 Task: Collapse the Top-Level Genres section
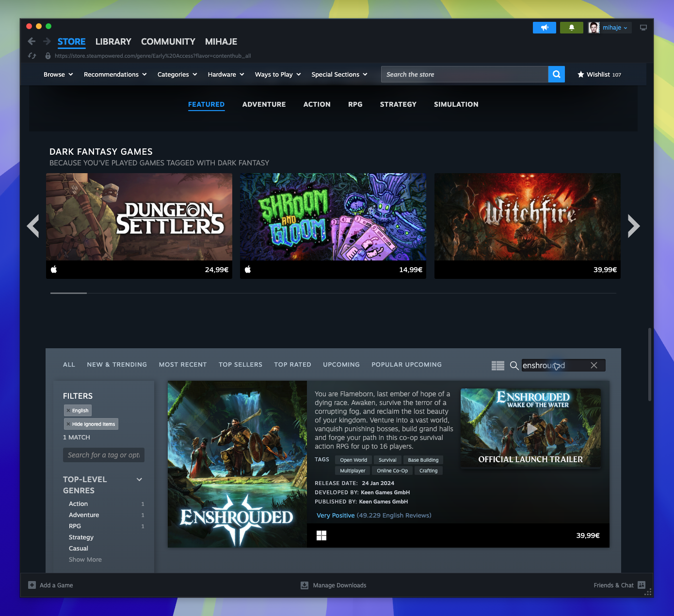click(x=139, y=480)
